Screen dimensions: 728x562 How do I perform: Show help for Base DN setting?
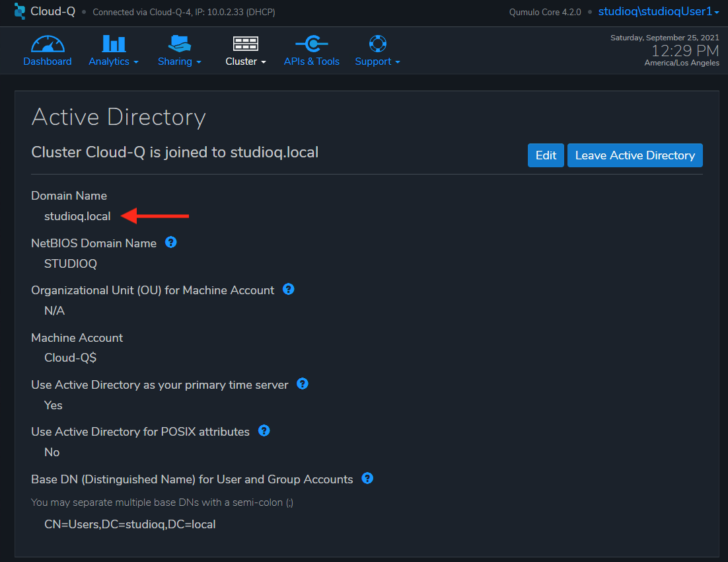[367, 478]
